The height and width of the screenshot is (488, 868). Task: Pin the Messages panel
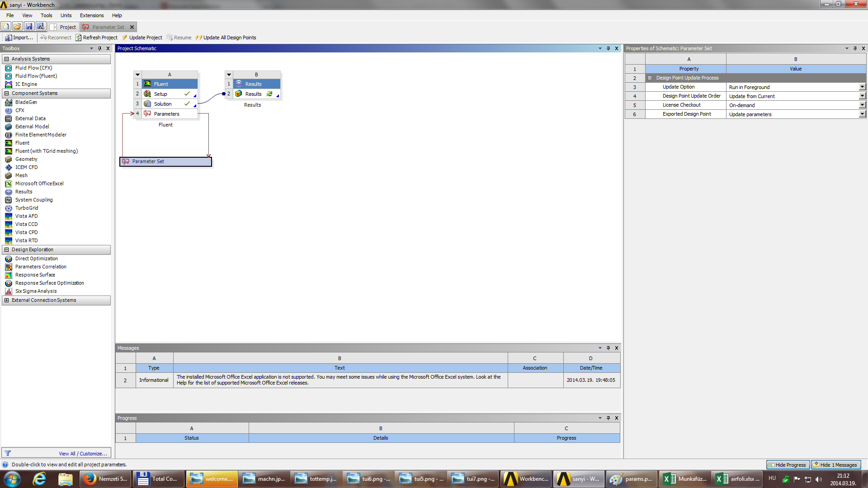coord(608,348)
